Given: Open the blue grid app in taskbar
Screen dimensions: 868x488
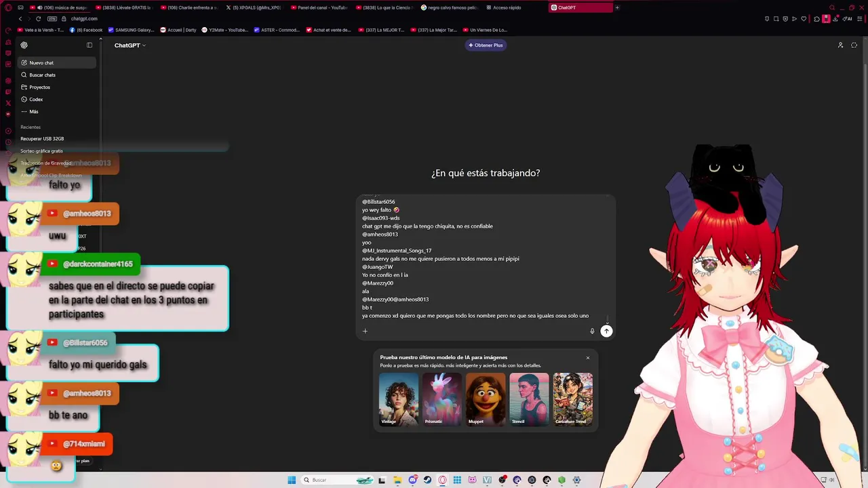Looking at the screenshot, I should [457, 480].
